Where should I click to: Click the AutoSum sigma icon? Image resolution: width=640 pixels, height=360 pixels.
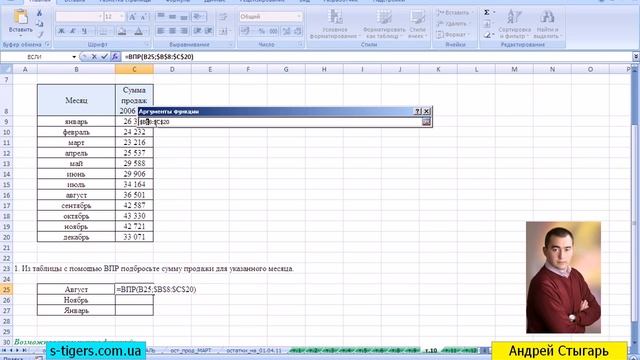487,13
